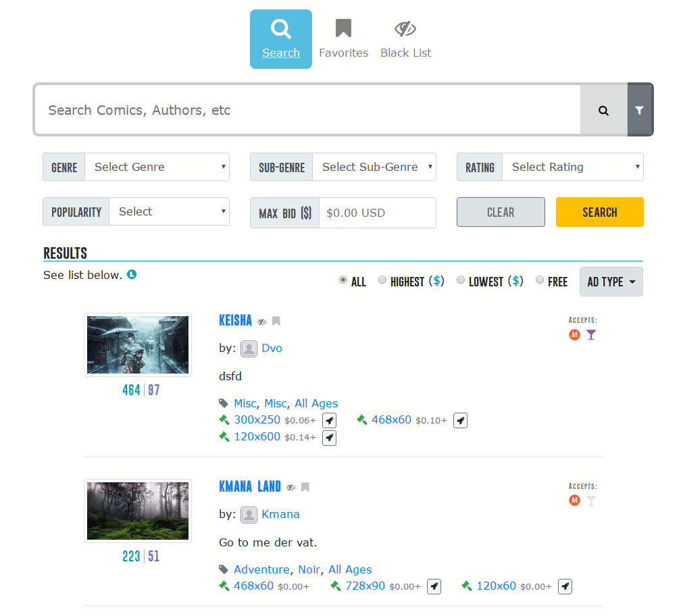Open the KEISHA comic title link
Image resolution: width=683 pixels, height=616 pixels.
point(235,321)
